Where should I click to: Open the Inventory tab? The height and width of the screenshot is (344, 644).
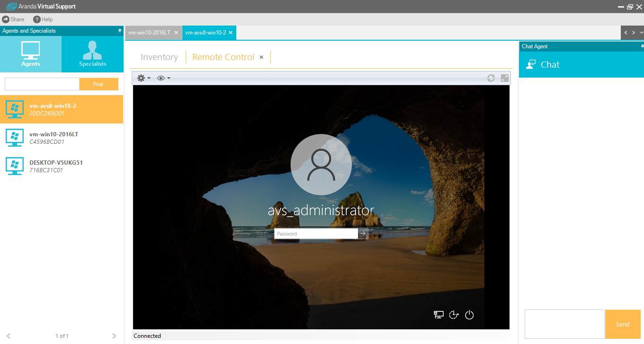tap(159, 57)
